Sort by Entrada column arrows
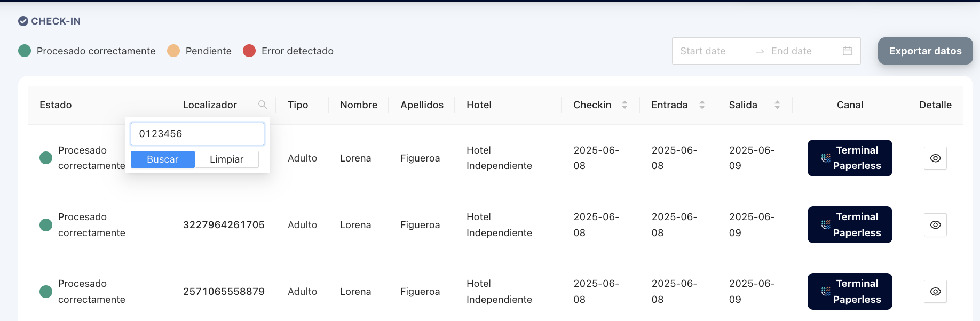Image resolution: width=980 pixels, height=321 pixels. point(702,105)
